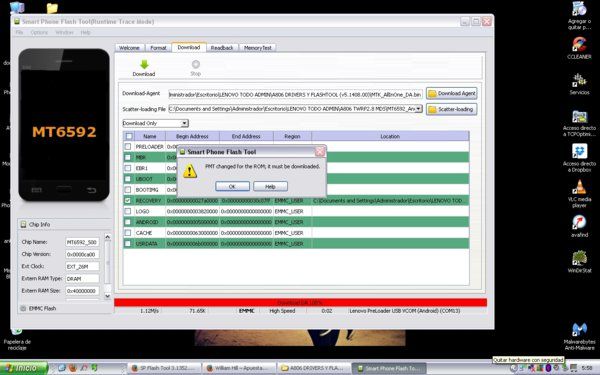Click the RECOVERY location path cell
This screenshot has width=600, height=375.
point(390,200)
